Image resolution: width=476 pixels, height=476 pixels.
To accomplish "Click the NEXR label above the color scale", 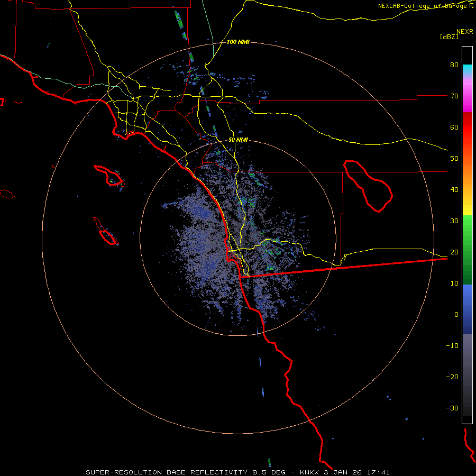I will [x=465, y=32].
